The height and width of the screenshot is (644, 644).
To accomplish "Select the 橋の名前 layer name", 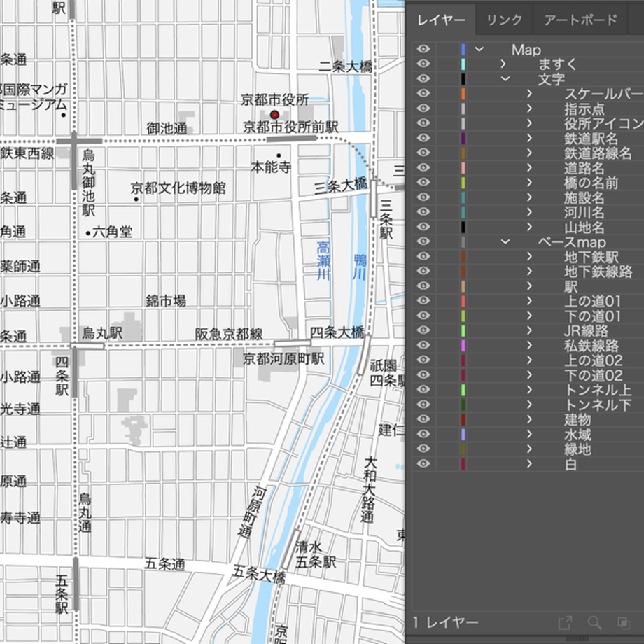I will click(x=591, y=183).
